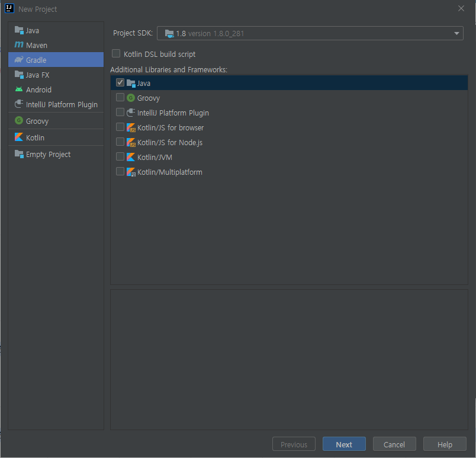The image size is (476, 458).
Task: Select Empty Project type
Action: (56, 154)
